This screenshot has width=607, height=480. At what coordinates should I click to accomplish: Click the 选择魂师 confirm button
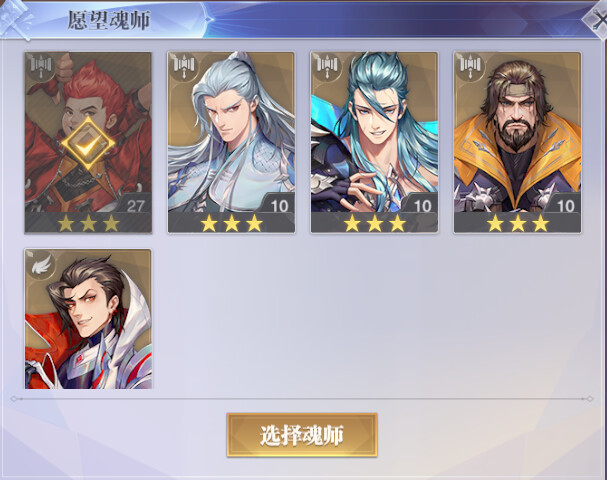(302, 435)
